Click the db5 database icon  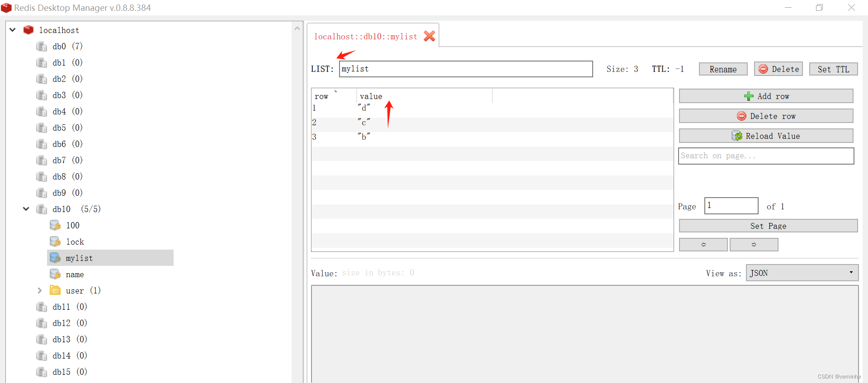tap(42, 128)
